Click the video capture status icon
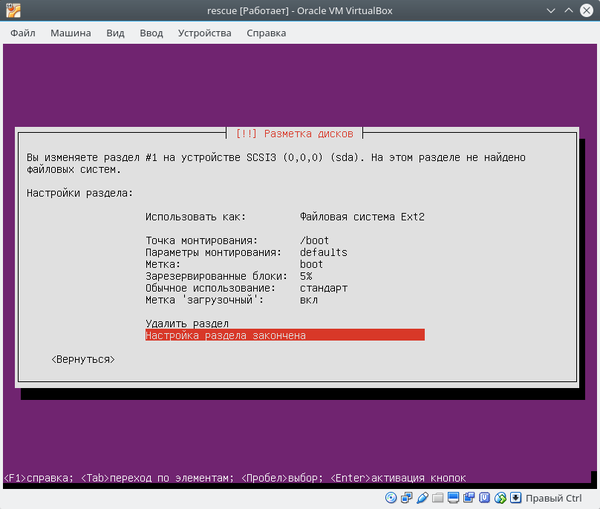Screen dimensions: 600x509 tap(469, 498)
